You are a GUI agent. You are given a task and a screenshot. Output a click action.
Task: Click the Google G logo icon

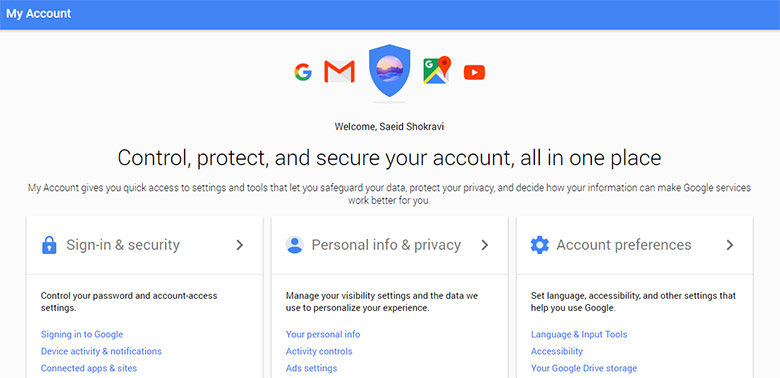tap(303, 72)
